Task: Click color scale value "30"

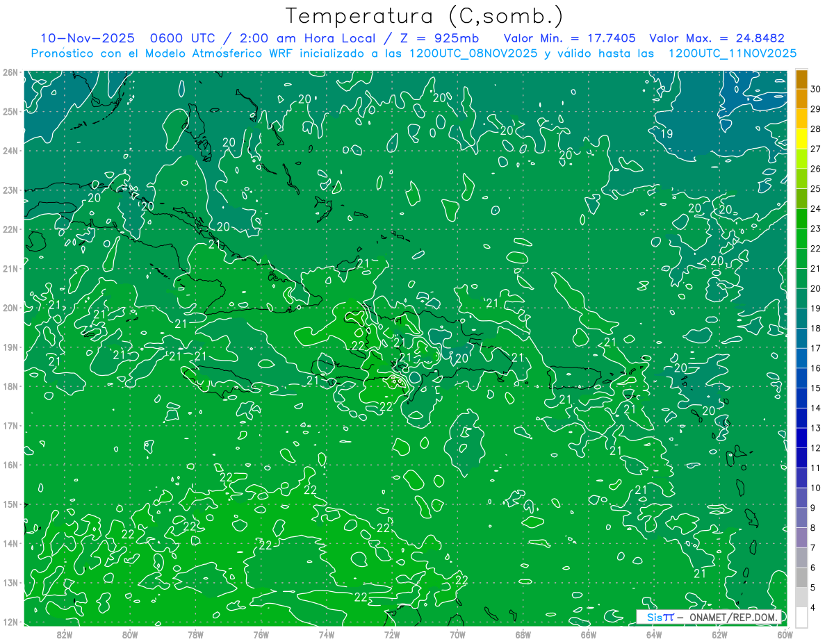Action: 816,89
